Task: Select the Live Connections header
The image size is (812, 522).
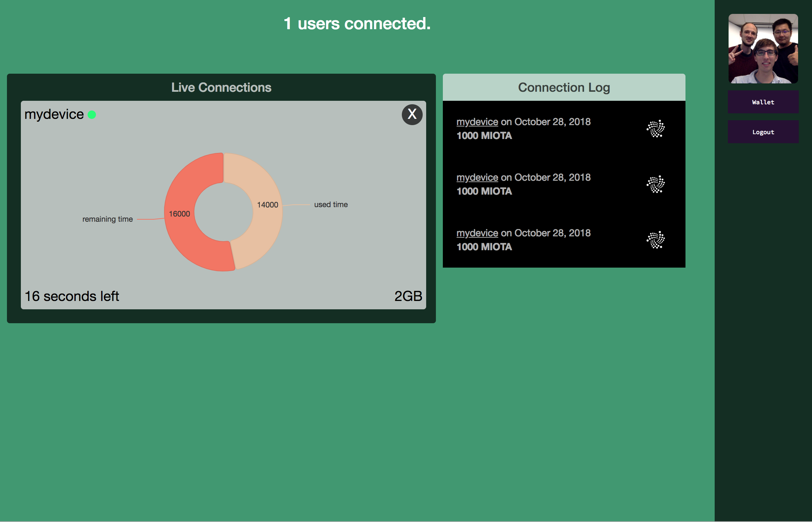Action: click(x=221, y=88)
